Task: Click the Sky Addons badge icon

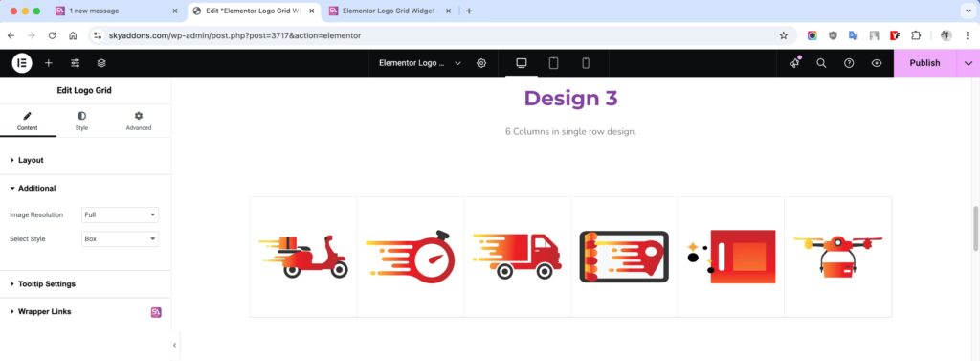Action: [x=156, y=312]
